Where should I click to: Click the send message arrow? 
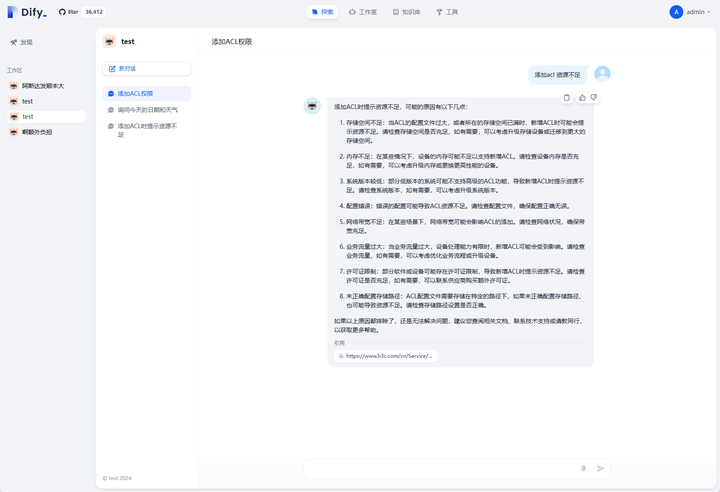click(600, 468)
